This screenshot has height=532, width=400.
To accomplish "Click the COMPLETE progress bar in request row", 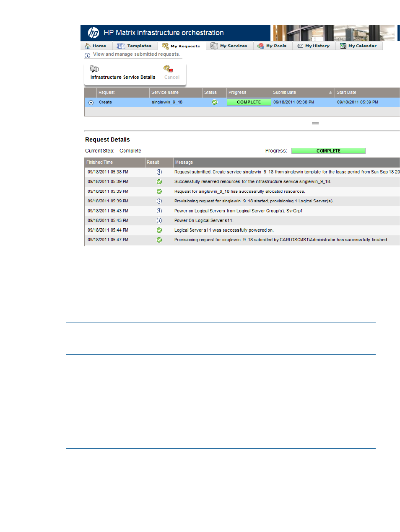I will pyautogui.click(x=249, y=102).
